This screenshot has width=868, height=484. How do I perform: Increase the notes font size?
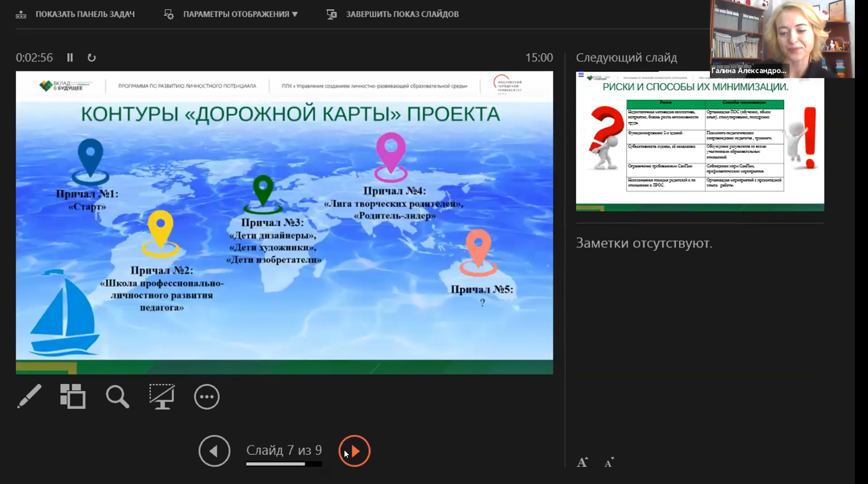582,463
